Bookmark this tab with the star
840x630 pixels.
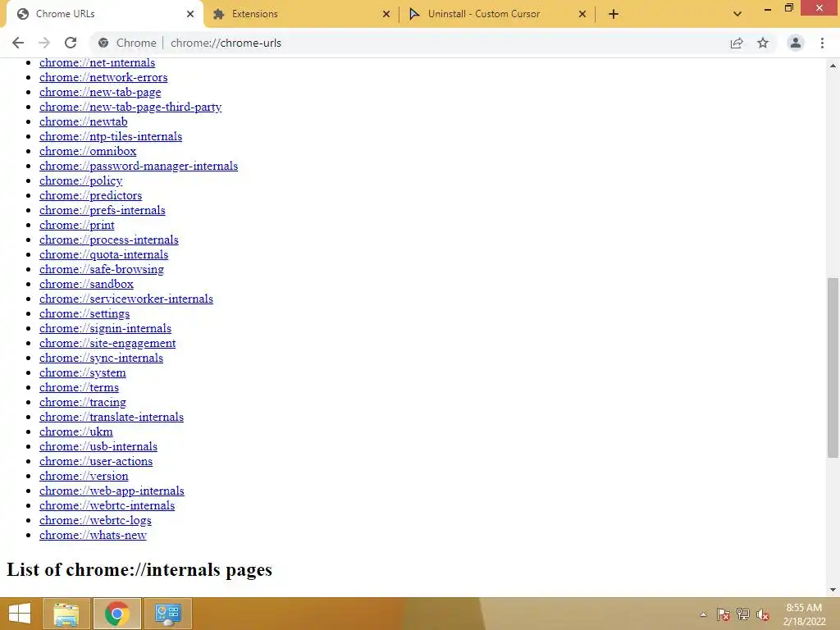(763, 43)
